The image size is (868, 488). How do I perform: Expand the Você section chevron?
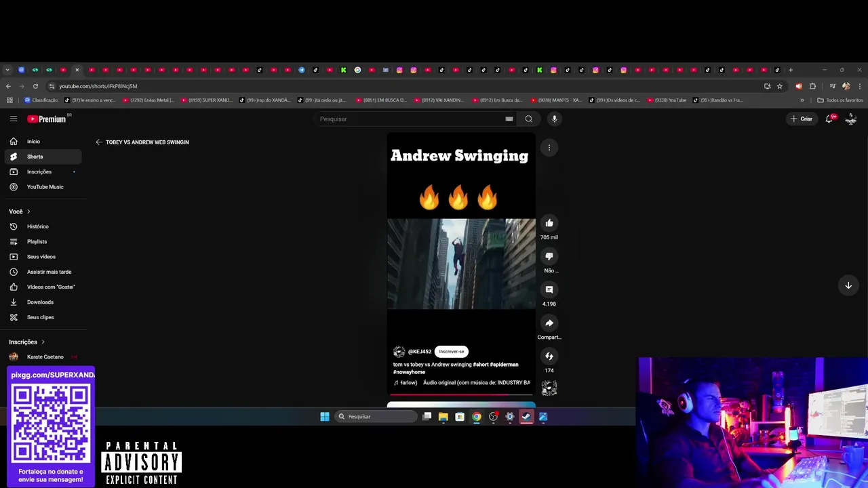tap(28, 211)
